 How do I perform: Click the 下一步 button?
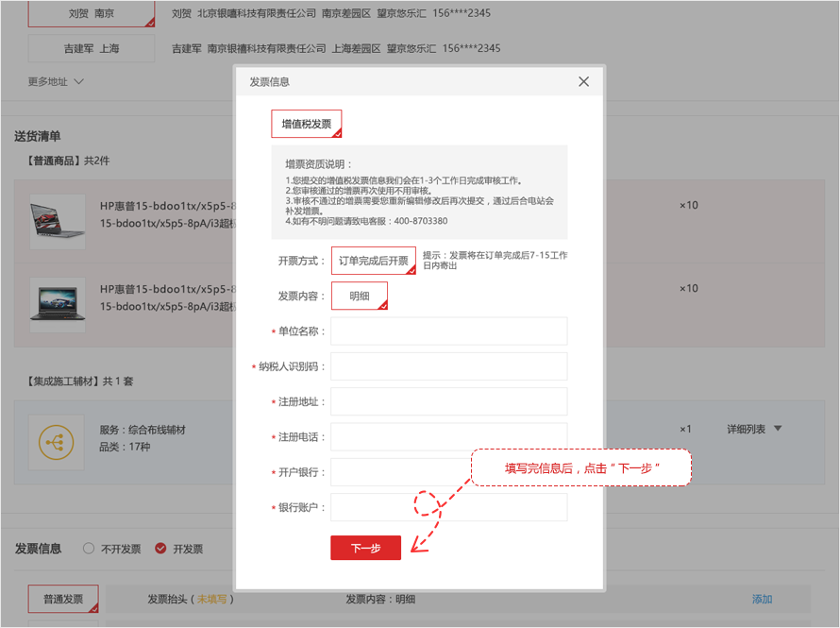pyautogui.click(x=365, y=548)
